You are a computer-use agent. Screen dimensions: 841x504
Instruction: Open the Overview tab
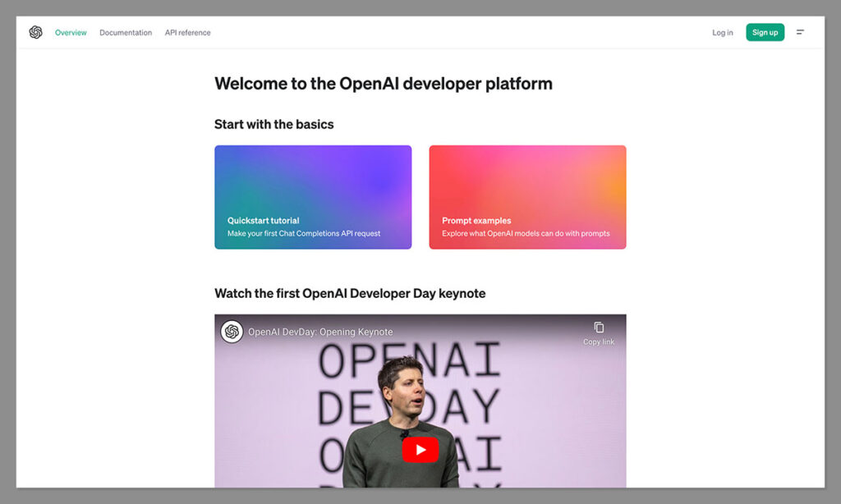(71, 33)
